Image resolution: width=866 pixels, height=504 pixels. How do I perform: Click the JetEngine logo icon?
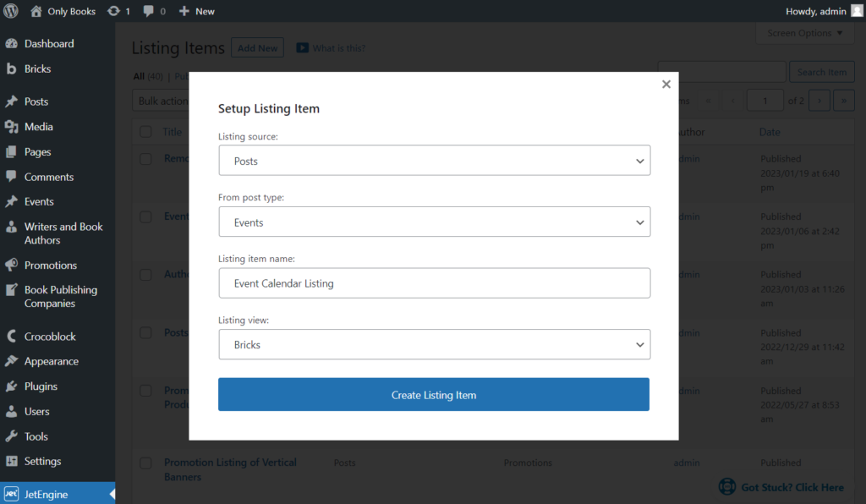click(x=11, y=494)
